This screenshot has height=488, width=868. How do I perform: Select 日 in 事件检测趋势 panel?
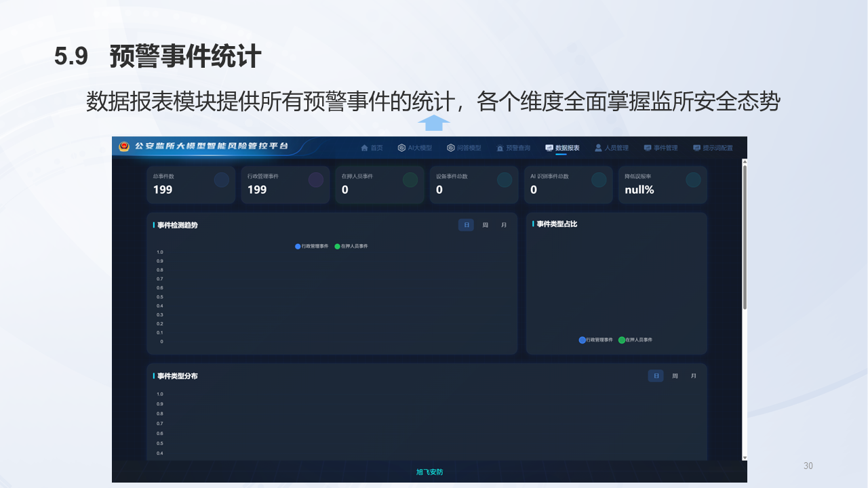466,225
